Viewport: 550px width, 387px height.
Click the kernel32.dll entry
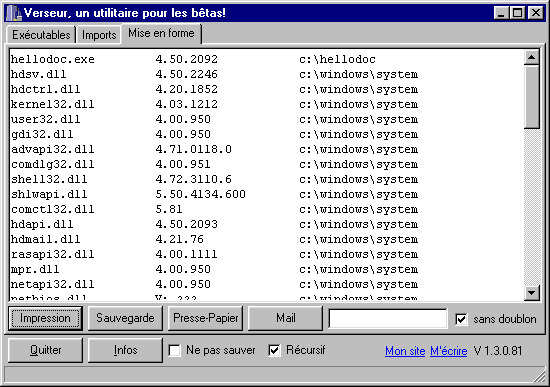[x=53, y=105]
